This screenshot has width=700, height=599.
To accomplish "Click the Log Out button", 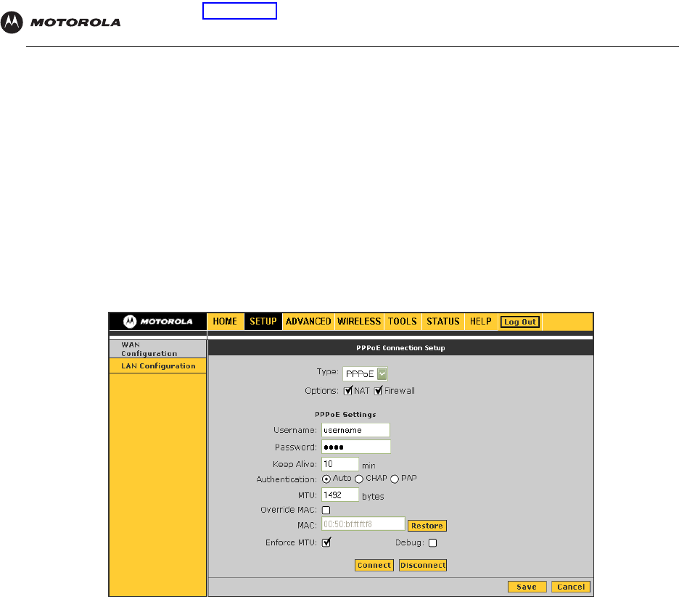I will 520,322.
